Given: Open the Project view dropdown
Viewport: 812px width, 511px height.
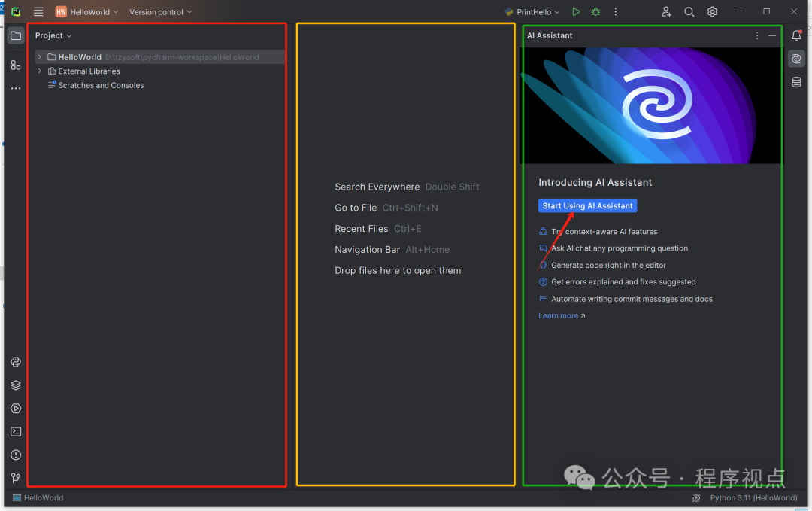Looking at the screenshot, I should (53, 36).
